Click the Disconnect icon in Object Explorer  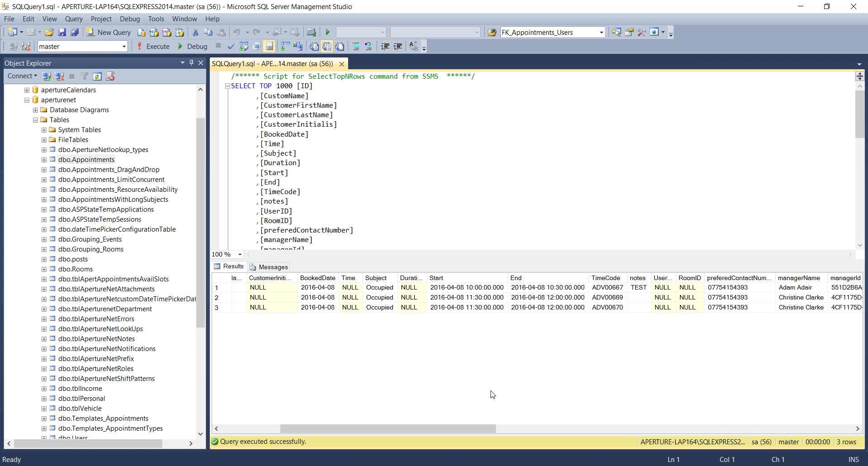click(x=59, y=76)
